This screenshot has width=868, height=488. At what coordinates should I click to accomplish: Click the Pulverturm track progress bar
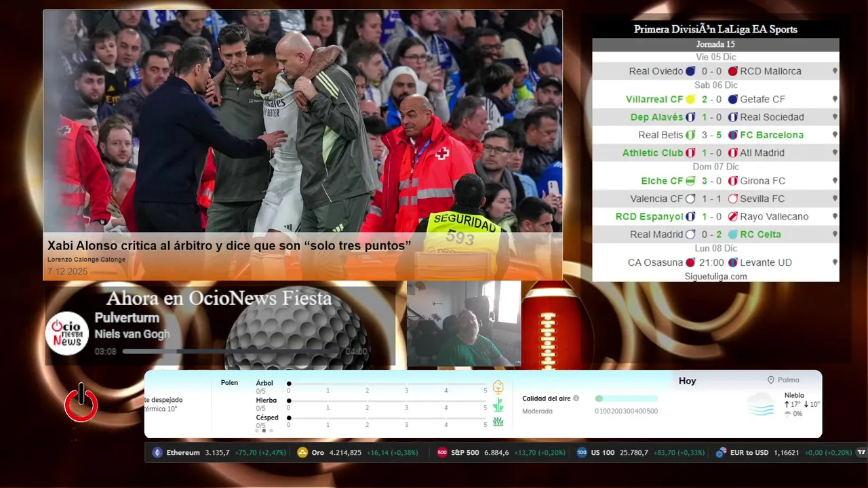[231, 352]
